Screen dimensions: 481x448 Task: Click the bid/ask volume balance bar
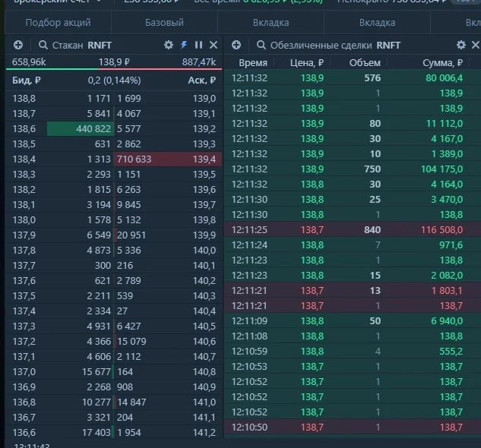(114, 69)
